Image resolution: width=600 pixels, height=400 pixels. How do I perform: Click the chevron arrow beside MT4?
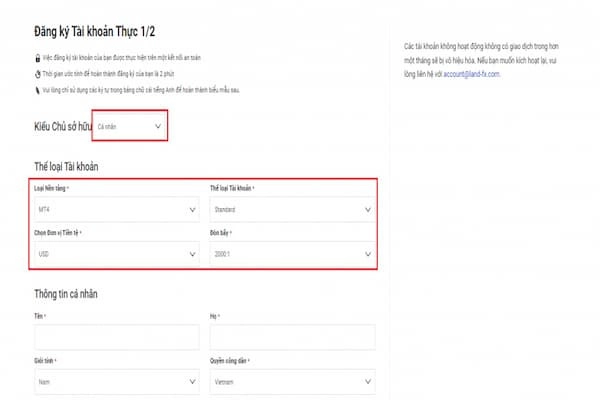click(192, 210)
